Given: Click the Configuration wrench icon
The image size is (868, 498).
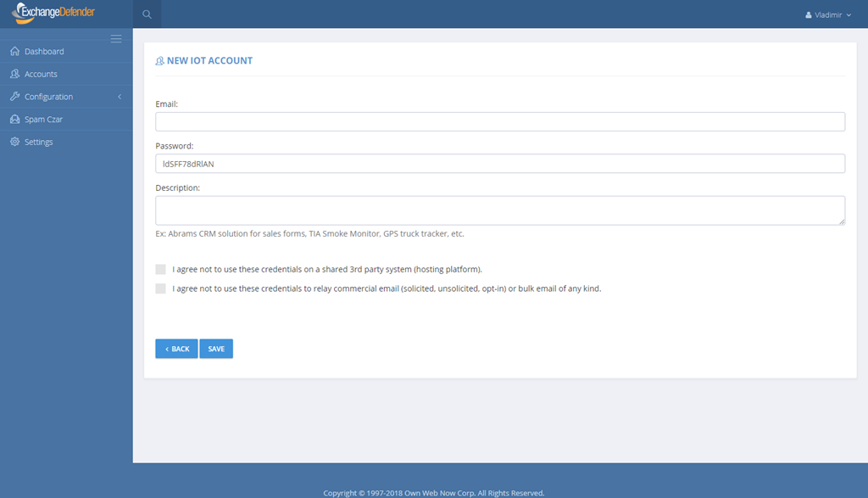Looking at the screenshot, I should coord(15,97).
